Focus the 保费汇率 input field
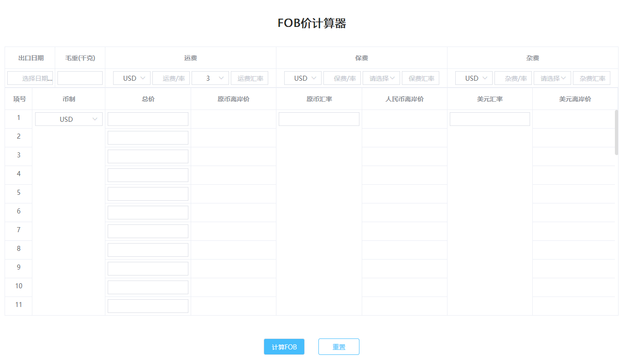 [421, 78]
